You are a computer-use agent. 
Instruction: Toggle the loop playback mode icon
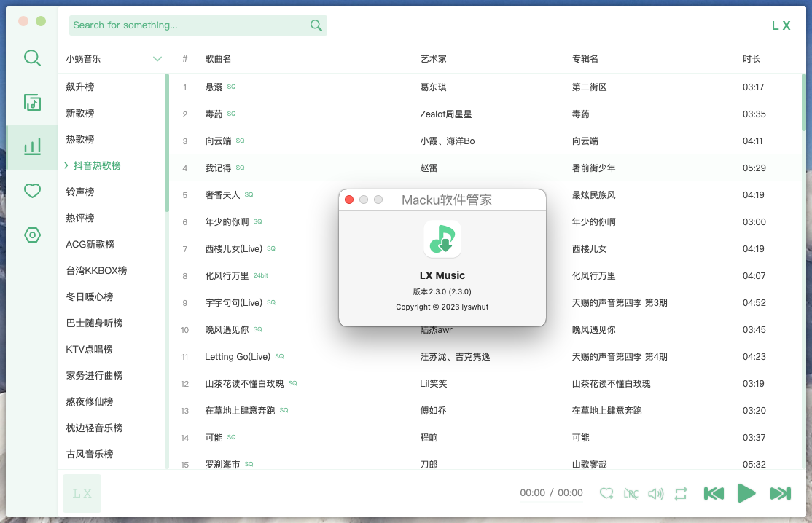[681, 494]
